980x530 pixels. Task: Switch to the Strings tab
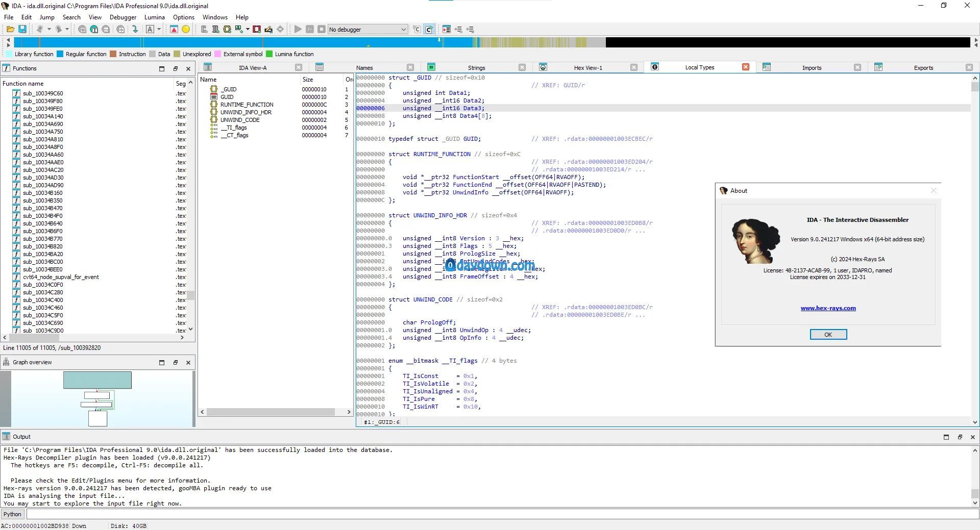pos(476,67)
